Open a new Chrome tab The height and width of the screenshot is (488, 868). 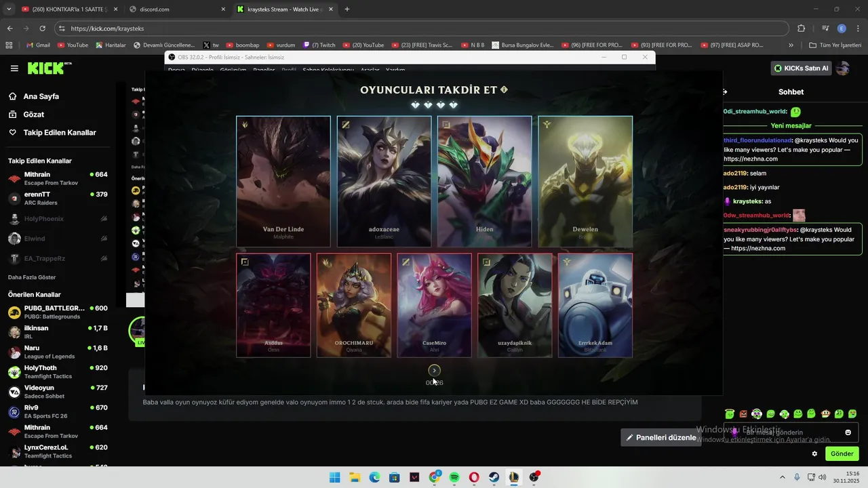coord(347,9)
